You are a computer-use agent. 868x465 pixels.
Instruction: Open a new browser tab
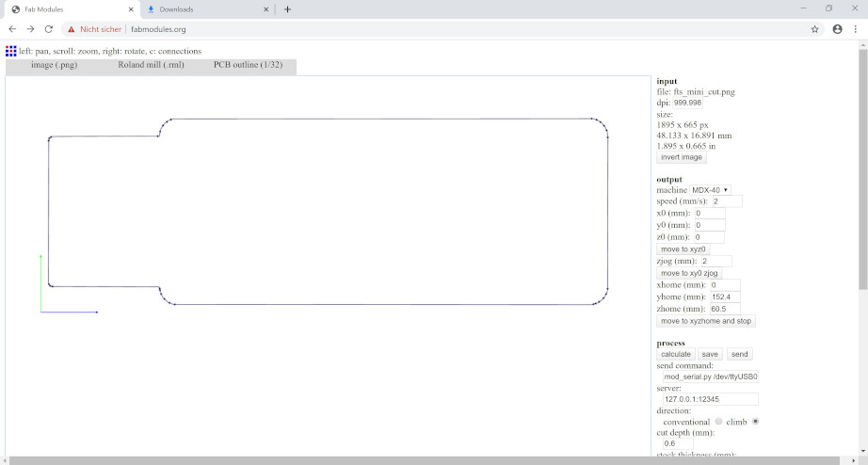click(x=287, y=9)
